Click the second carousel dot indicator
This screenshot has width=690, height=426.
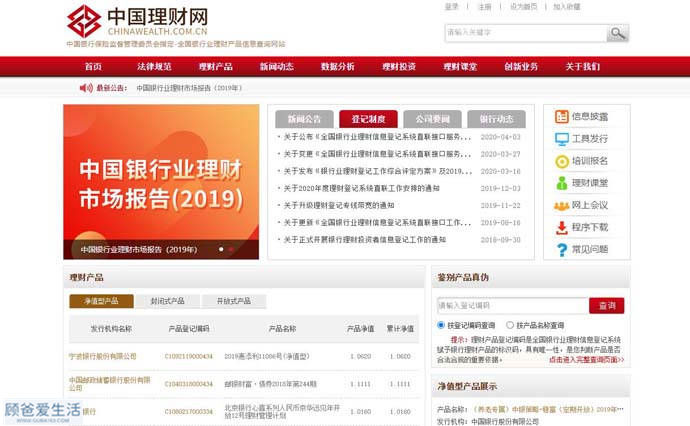[x=231, y=250]
